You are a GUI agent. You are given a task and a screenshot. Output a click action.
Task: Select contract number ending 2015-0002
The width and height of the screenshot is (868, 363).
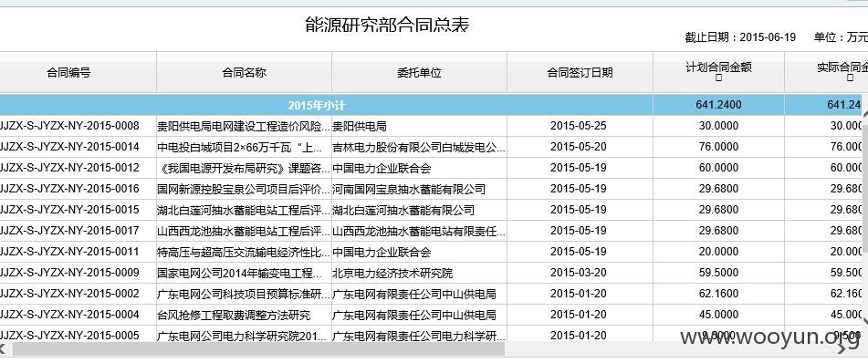click(69, 294)
